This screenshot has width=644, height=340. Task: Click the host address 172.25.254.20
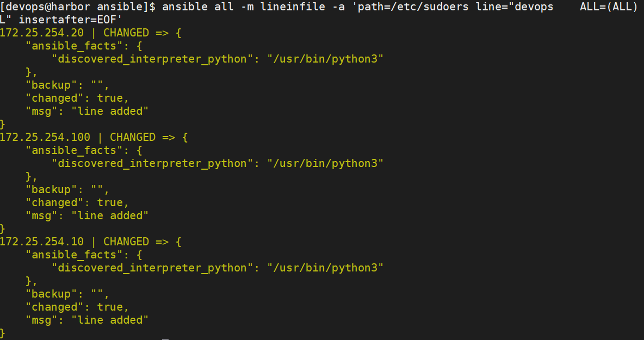tap(42, 33)
